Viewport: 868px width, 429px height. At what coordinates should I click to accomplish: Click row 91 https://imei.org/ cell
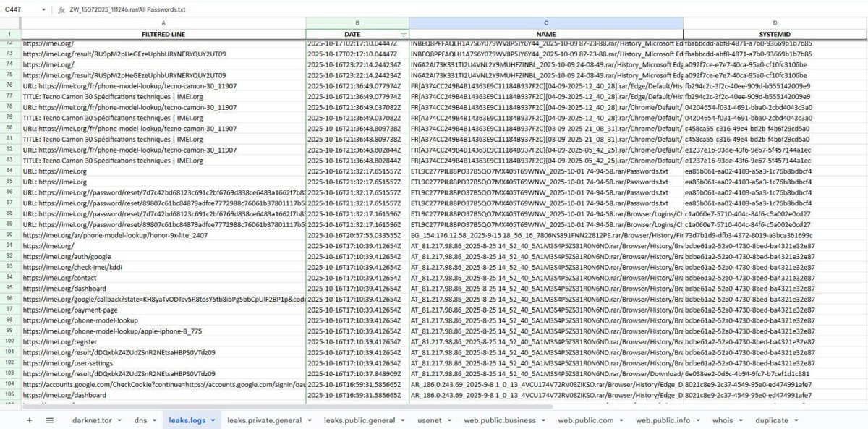(163, 246)
